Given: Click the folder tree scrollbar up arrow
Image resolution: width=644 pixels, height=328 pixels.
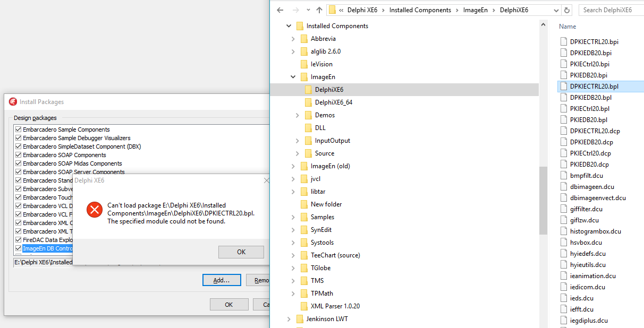Looking at the screenshot, I should (543, 24).
